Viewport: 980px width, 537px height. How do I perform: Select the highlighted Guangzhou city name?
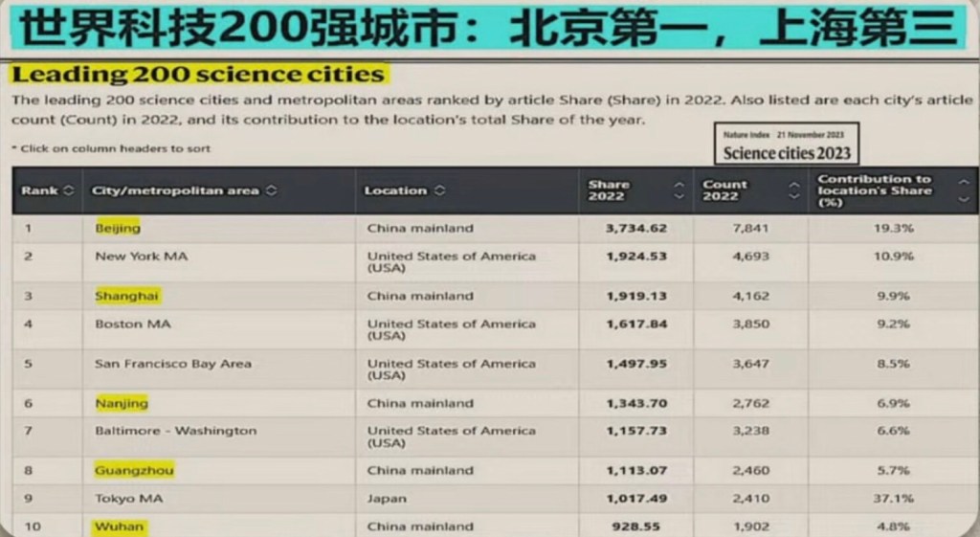(x=134, y=470)
